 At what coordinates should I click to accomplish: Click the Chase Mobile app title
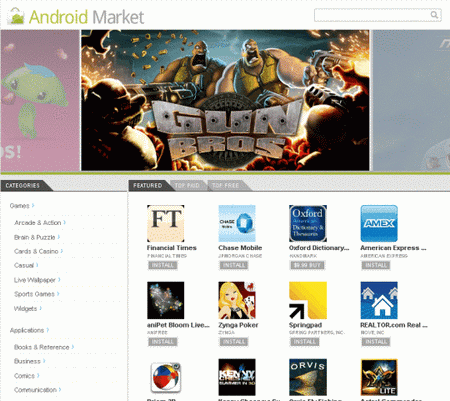(x=240, y=248)
